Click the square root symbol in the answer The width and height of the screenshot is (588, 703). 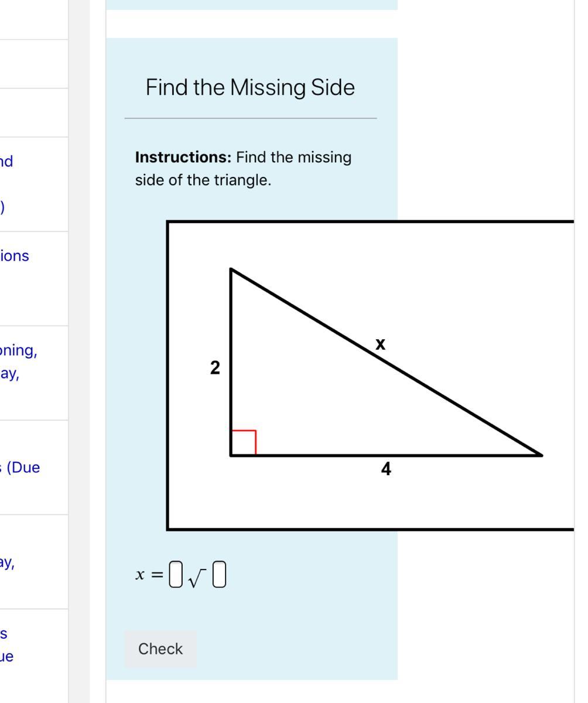click(x=197, y=578)
